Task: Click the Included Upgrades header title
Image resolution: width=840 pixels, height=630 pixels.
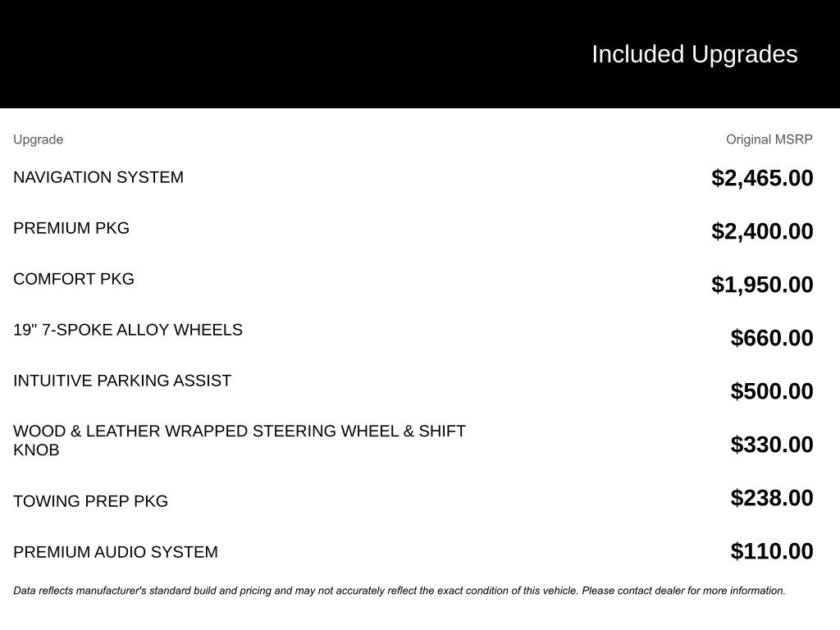Action: pos(694,54)
